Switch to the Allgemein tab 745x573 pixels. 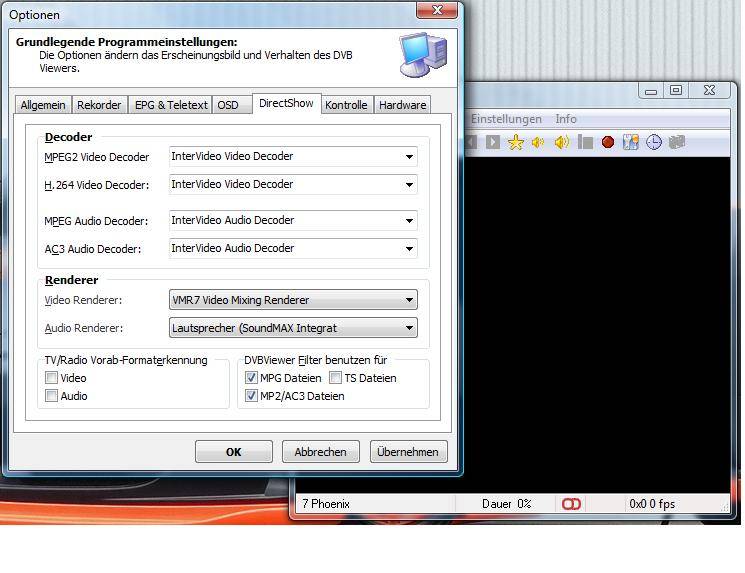[43, 105]
